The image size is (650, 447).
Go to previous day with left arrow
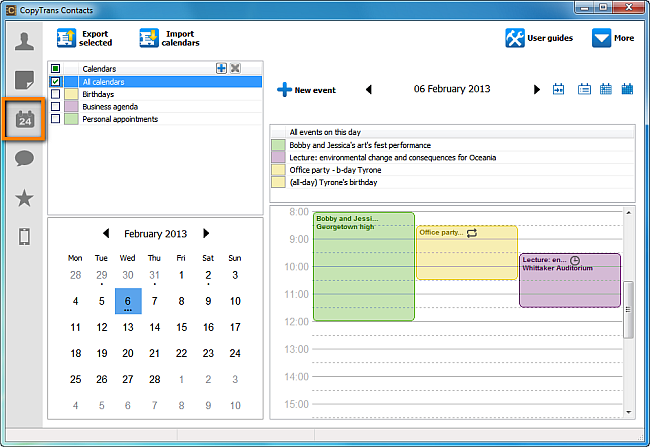point(369,89)
